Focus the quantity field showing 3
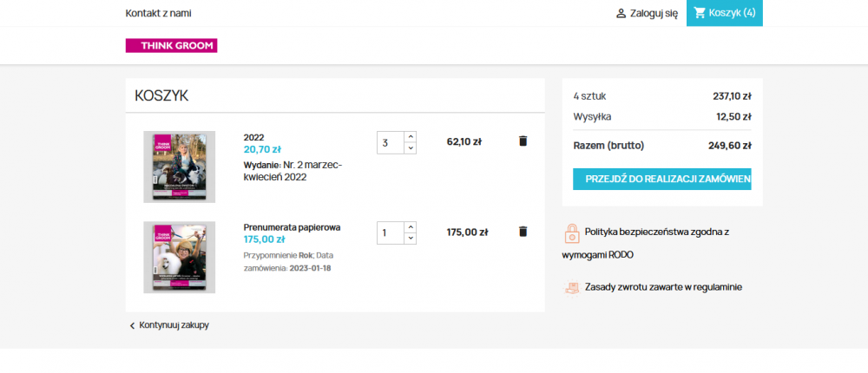The height and width of the screenshot is (373, 868). click(x=390, y=142)
